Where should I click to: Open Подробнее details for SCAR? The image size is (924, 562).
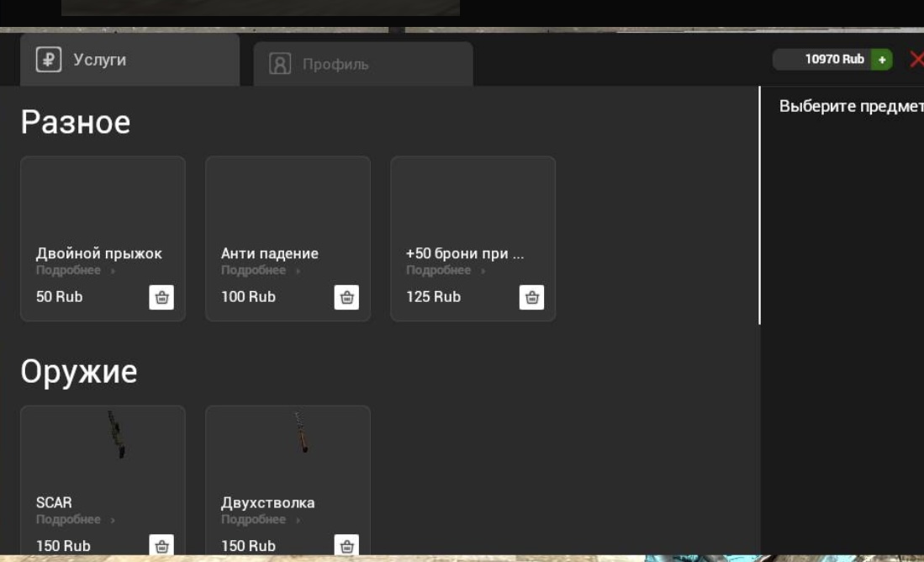[x=75, y=520]
